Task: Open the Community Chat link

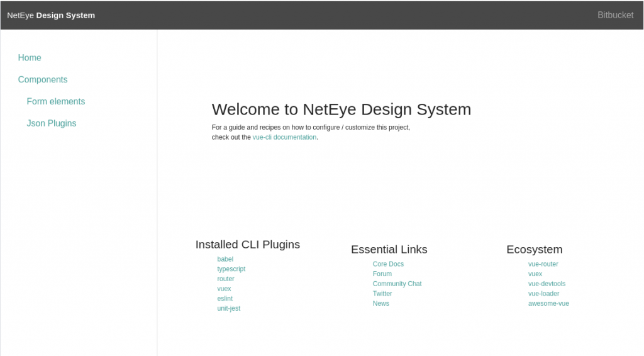Action: point(397,284)
